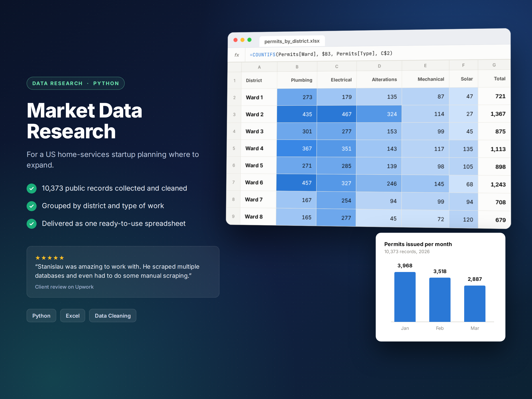Click the 'DATA RESEARCH · PYTHON' badge
Screen dimensions: 532x399
pyautogui.click(x=76, y=83)
